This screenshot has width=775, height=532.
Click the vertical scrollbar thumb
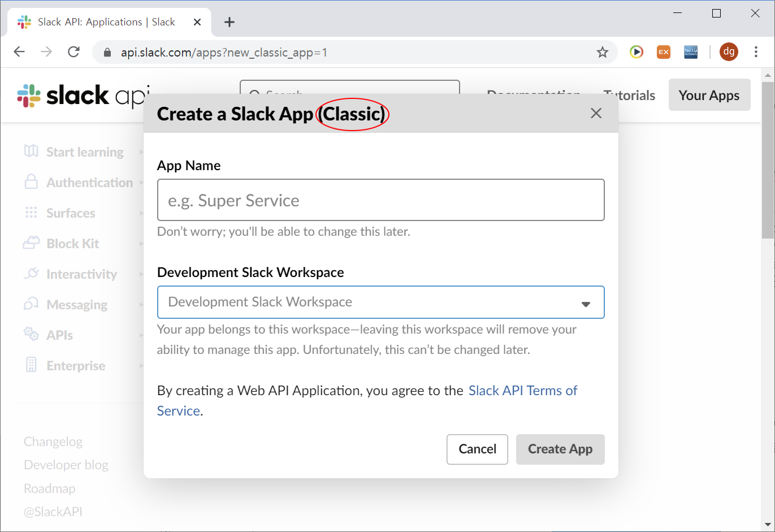point(768,160)
